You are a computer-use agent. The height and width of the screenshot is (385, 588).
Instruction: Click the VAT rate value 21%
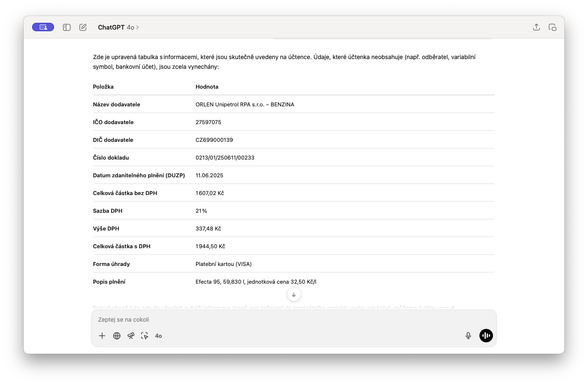[201, 211]
